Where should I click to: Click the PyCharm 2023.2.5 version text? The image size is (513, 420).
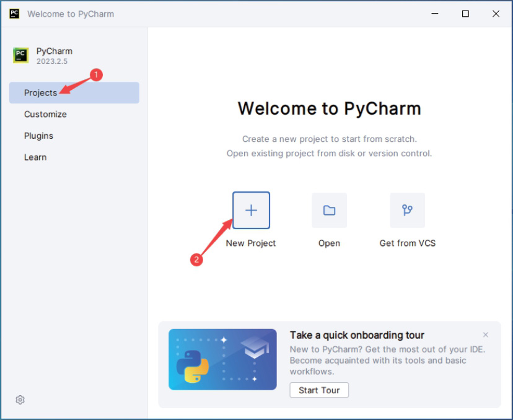tap(51, 61)
